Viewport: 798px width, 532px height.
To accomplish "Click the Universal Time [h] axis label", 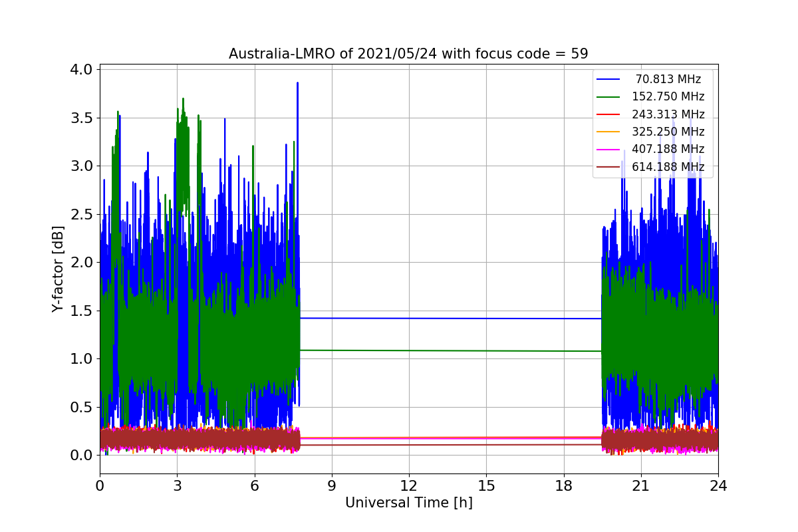I will [409, 503].
